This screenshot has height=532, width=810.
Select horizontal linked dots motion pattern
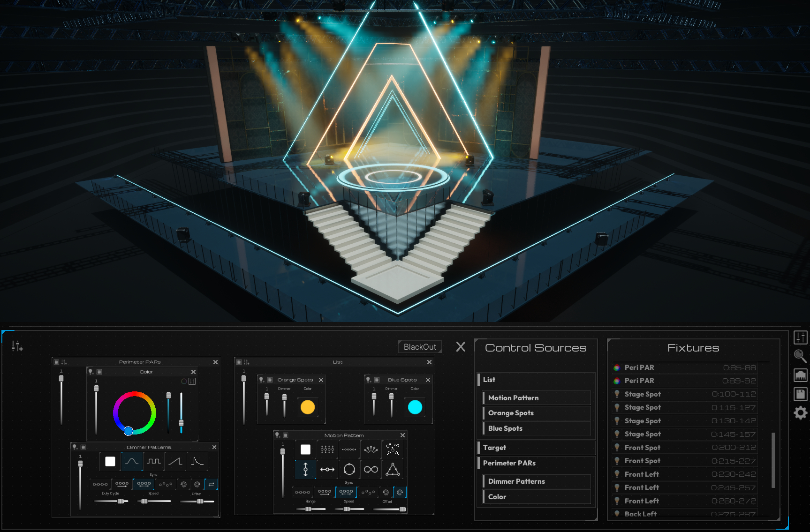pos(349,450)
